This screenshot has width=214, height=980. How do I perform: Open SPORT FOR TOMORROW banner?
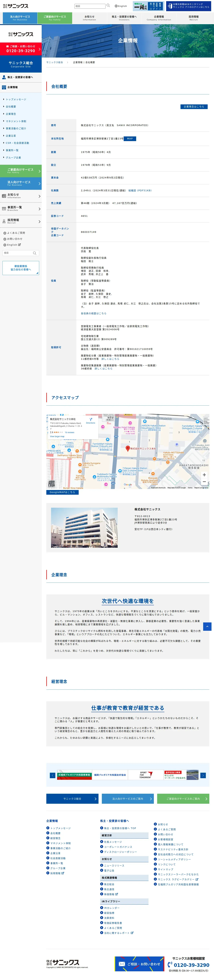pyautogui.click(x=145, y=775)
